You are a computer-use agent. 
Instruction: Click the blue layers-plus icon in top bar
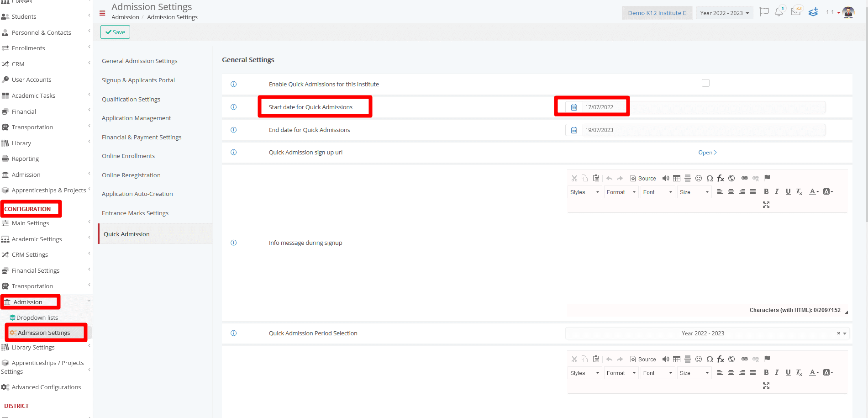tap(813, 12)
